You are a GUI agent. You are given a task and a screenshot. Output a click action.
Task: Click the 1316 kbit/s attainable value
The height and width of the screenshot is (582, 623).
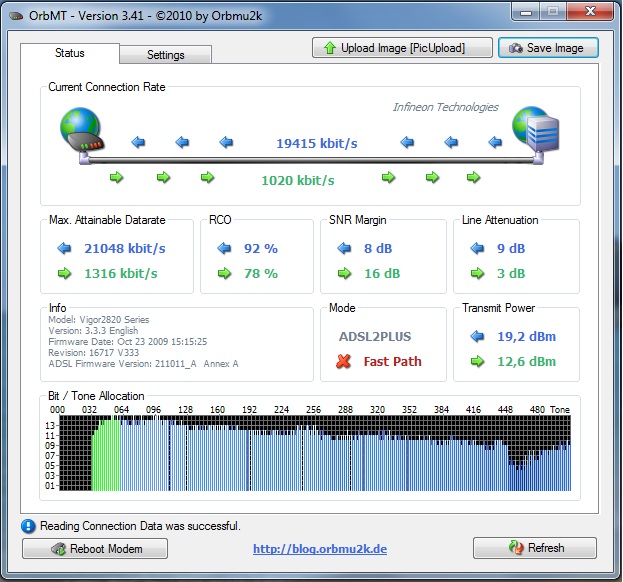coord(121,273)
